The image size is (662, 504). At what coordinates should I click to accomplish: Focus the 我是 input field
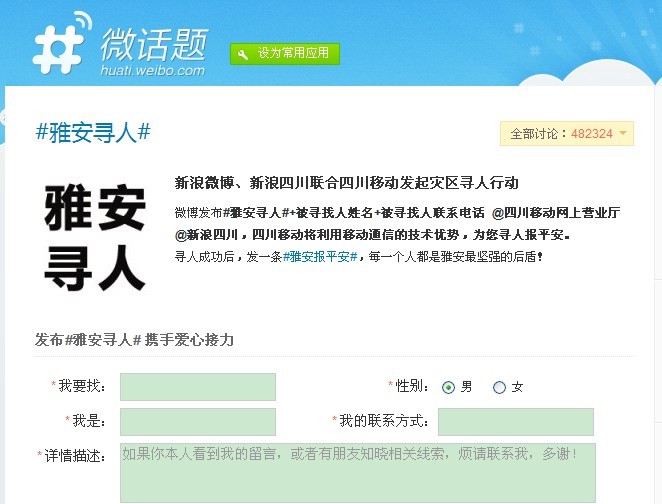(x=198, y=422)
